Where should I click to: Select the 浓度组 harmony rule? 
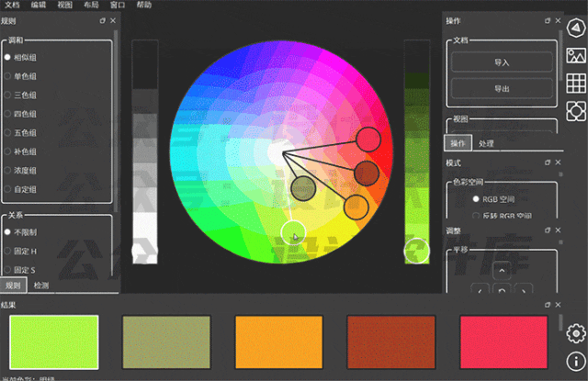21,171
